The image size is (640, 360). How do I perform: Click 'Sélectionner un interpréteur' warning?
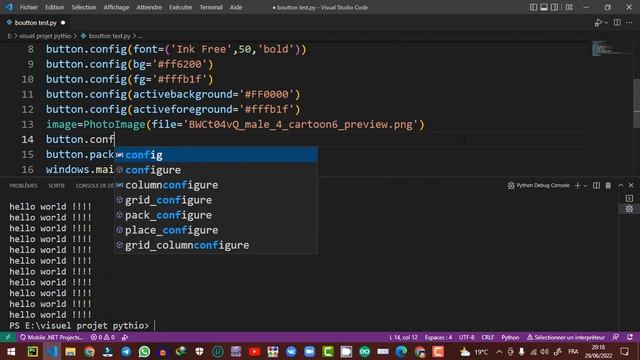click(x=566, y=337)
